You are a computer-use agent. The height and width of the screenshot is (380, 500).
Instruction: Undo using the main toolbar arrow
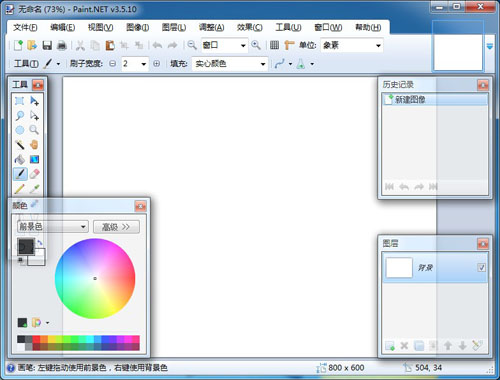click(157, 45)
